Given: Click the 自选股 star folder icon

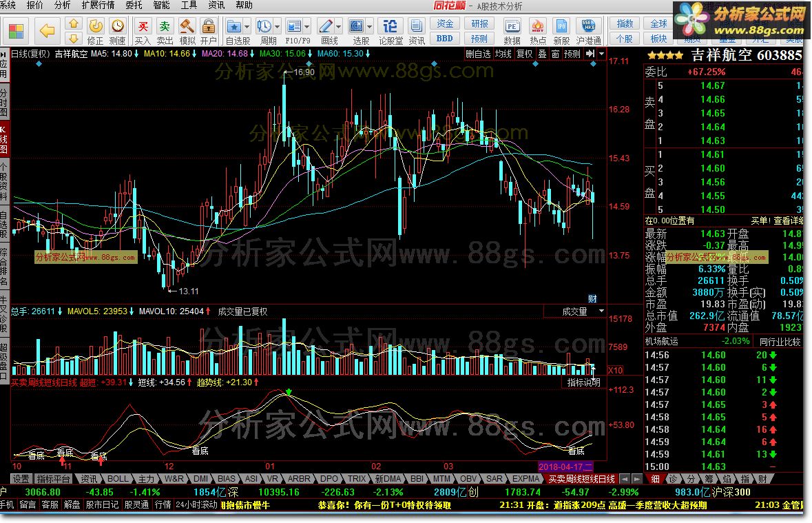Looking at the screenshot, I should (x=234, y=26).
